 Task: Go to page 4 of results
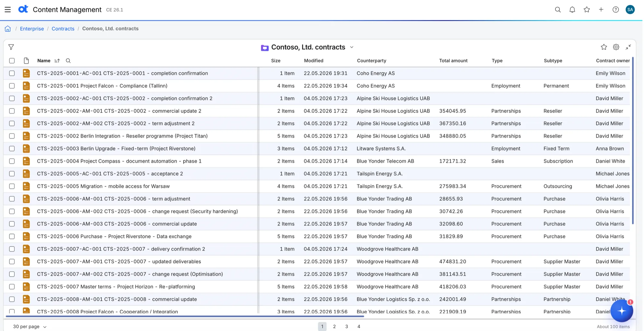click(x=359, y=326)
